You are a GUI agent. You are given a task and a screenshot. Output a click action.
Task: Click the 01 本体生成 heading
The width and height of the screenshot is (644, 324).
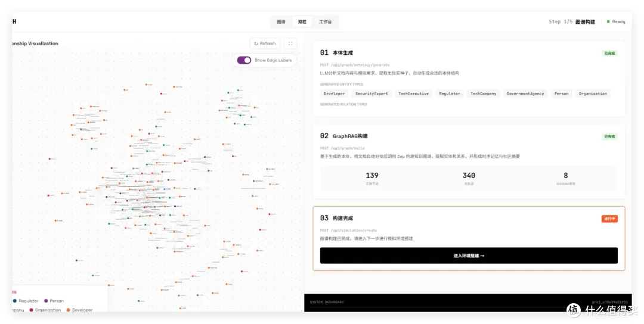coord(336,53)
